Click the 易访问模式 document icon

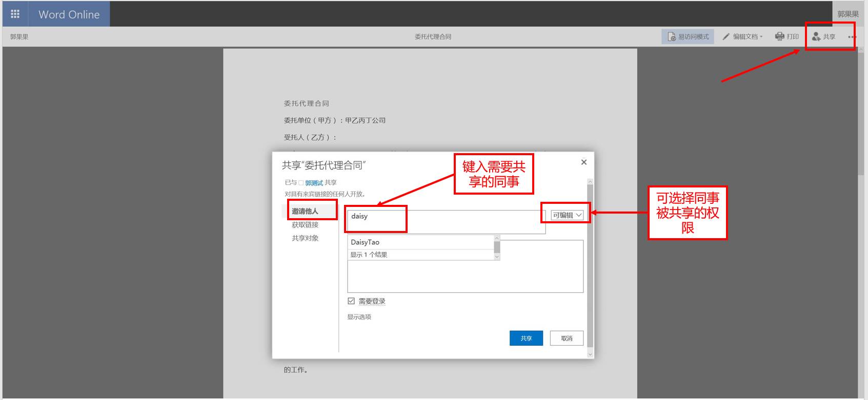[672, 36]
